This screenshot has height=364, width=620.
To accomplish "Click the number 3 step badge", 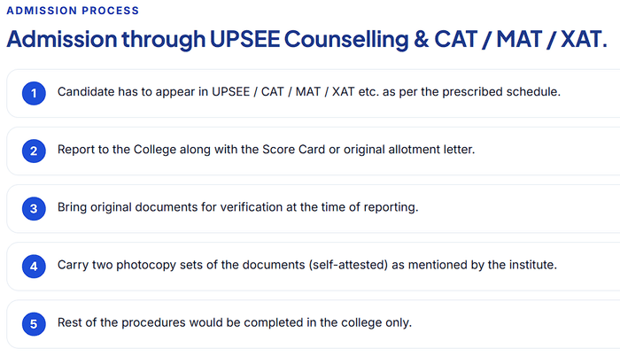I will 34,209.
